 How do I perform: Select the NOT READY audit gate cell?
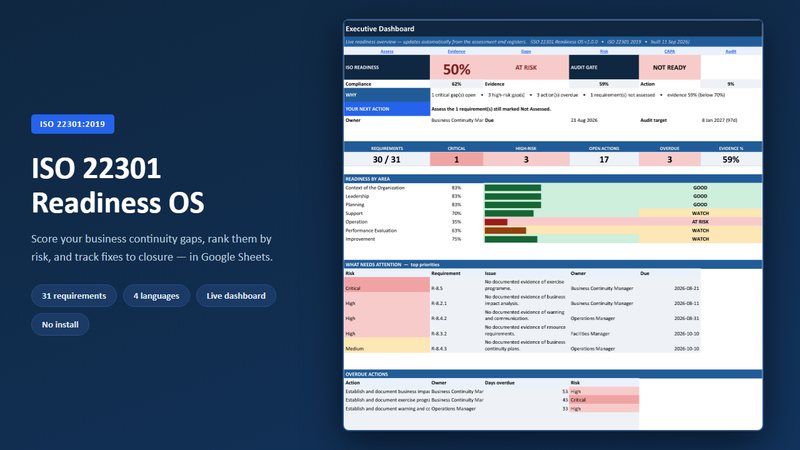pyautogui.click(x=669, y=67)
